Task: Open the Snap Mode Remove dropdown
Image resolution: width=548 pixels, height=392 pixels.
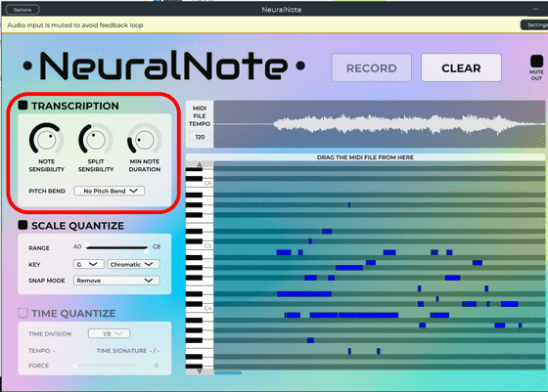Action: coord(116,281)
